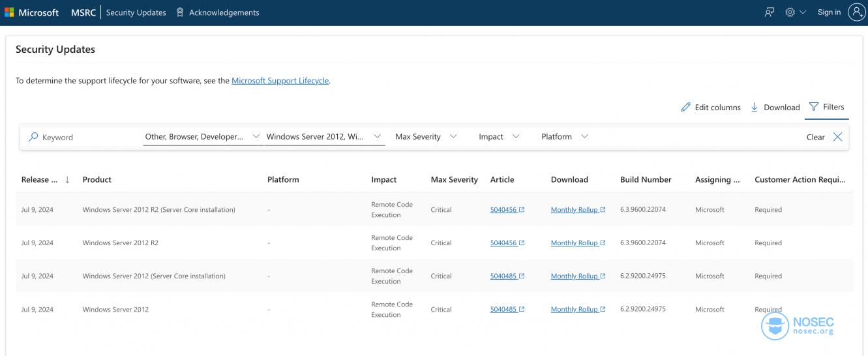The width and height of the screenshot is (868, 356).
Task: Open the Microsoft Support Lifecycle link
Action: [280, 81]
